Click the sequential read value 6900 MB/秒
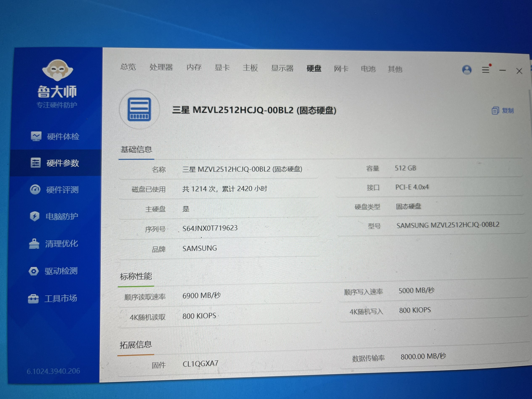This screenshot has height=399, width=532. 201,295
